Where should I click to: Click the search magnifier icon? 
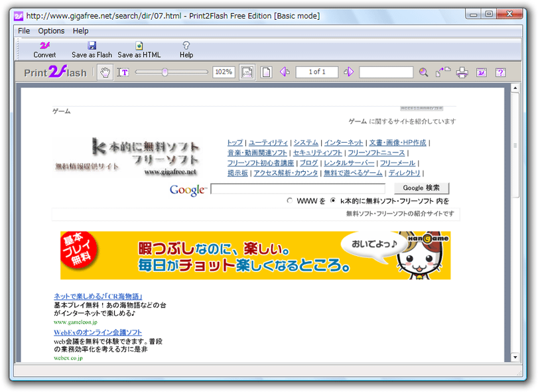[x=423, y=72]
